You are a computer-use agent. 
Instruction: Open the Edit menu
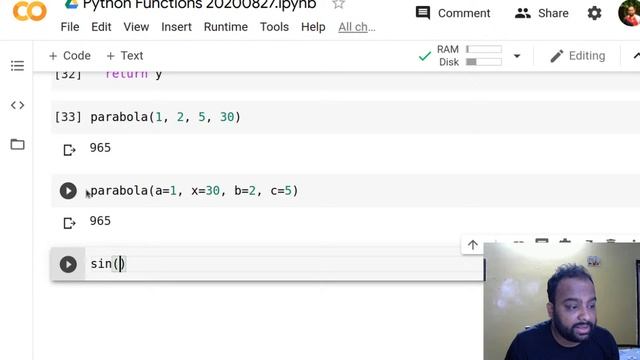tap(101, 27)
